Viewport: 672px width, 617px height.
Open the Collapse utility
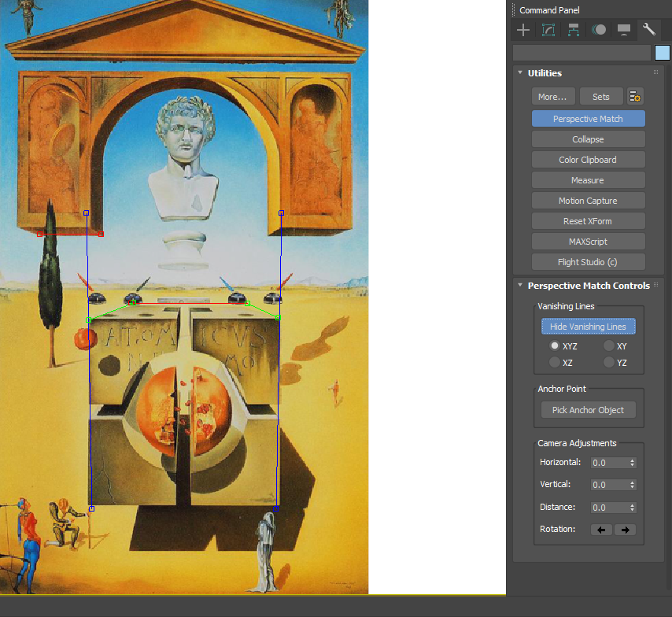(588, 139)
